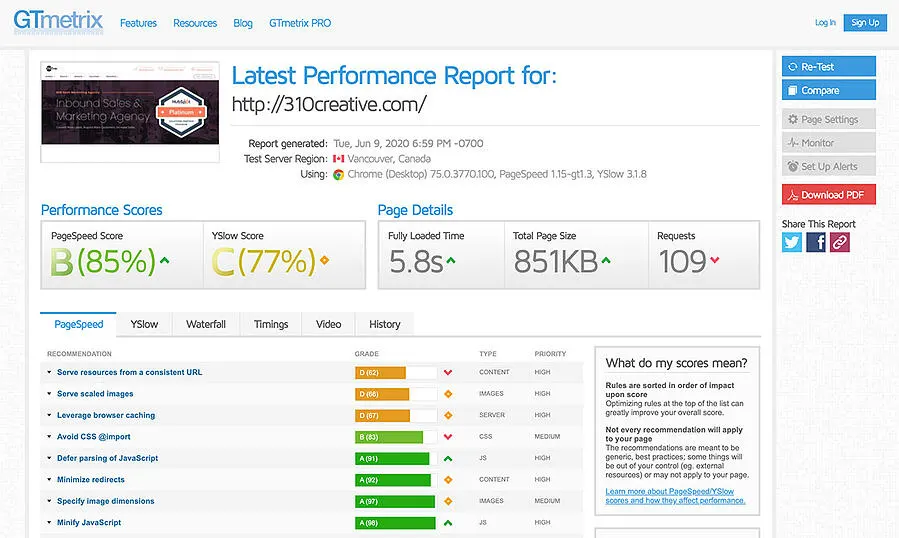Image resolution: width=899 pixels, height=538 pixels.
Task: Click green arrow for Minify JavaScript
Action: click(x=448, y=523)
